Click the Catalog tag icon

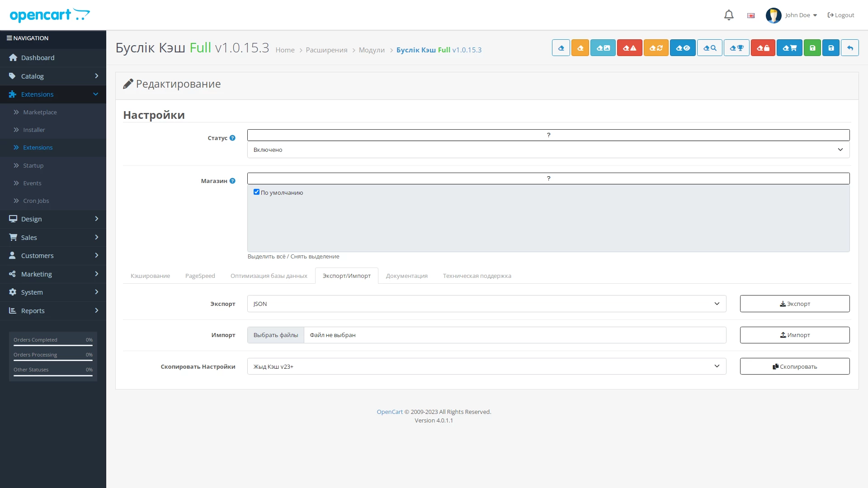pos(12,76)
